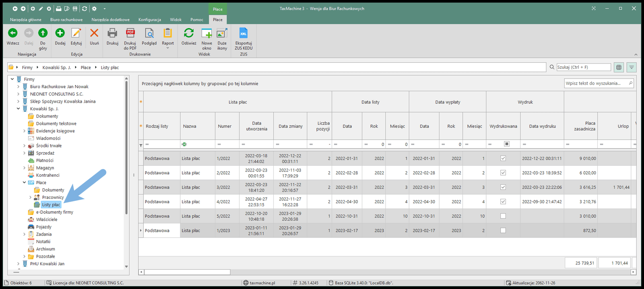Click the Edytuj pencil icon
The height and width of the screenshot is (289, 644).
tap(76, 33)
